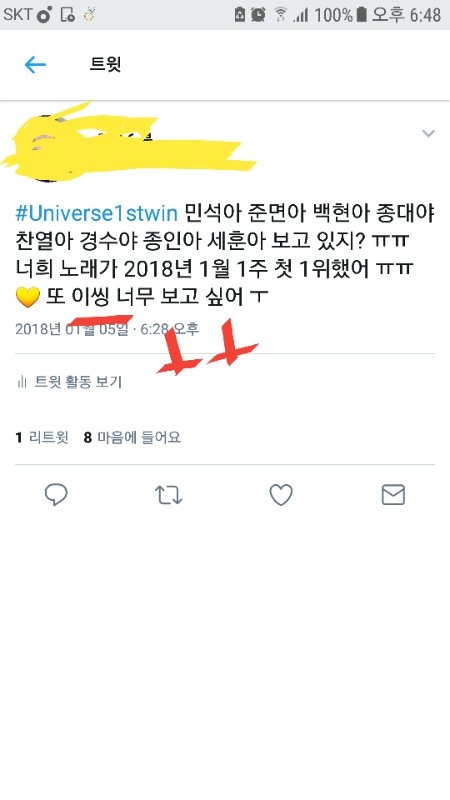Tap the alarm clock status icon
This screenshot has height=800, width=450.
258,14
